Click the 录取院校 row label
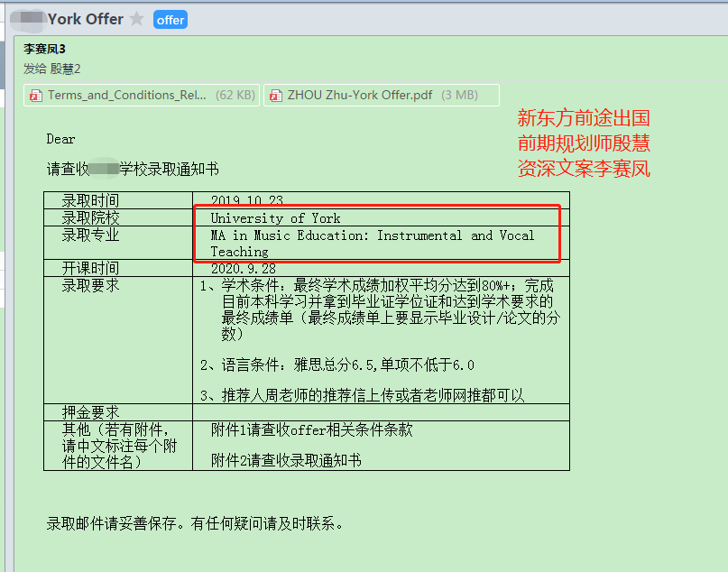The width and height of the screenshot is (728, 572). (x=90, y=217)
